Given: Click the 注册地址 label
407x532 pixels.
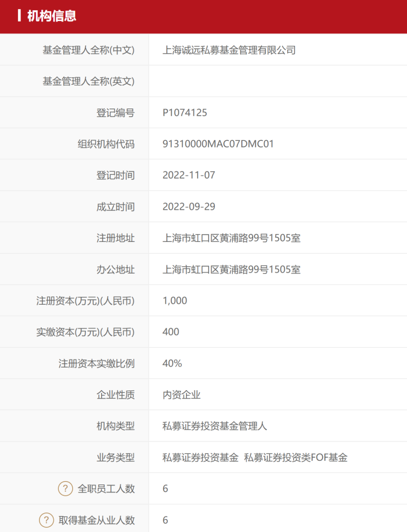Looking at the screenshot, I should click(x=116, y=238).
